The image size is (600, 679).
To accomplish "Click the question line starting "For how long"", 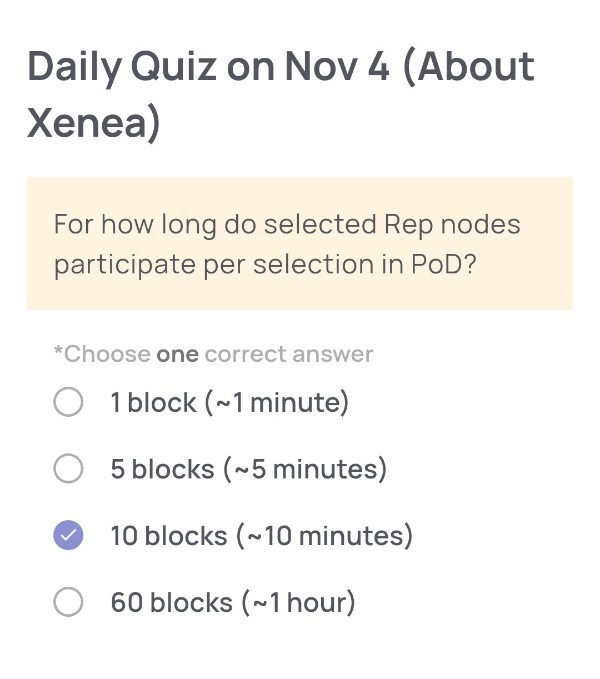I will click(x=287, y=223).
